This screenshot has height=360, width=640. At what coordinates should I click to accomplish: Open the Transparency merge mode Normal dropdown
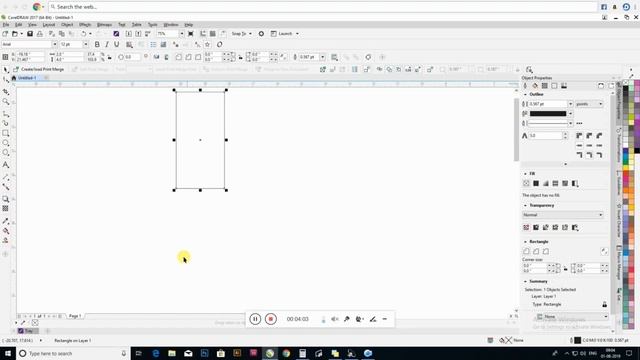coord(562,215)
